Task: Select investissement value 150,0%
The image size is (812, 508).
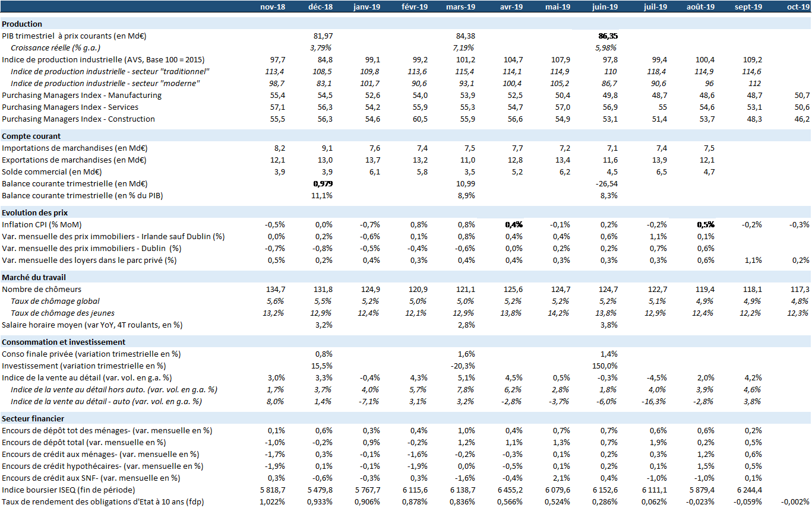Action: [605, 366]
